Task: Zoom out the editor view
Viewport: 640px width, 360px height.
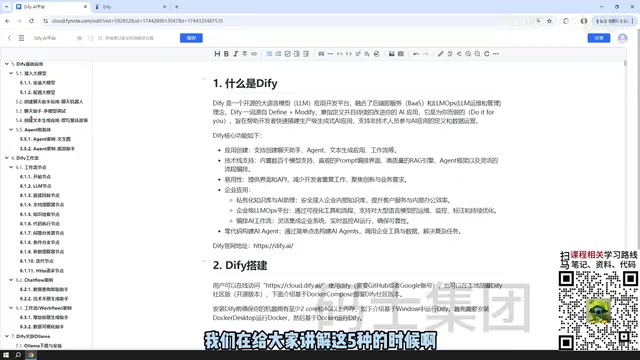Action: coord(477,54)
